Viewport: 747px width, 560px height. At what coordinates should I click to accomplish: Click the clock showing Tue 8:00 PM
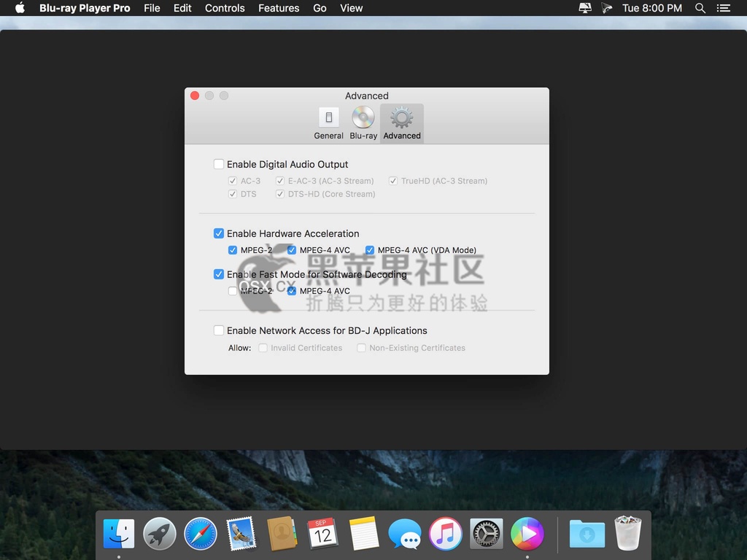pyautogui.click(x=651, y=8)
